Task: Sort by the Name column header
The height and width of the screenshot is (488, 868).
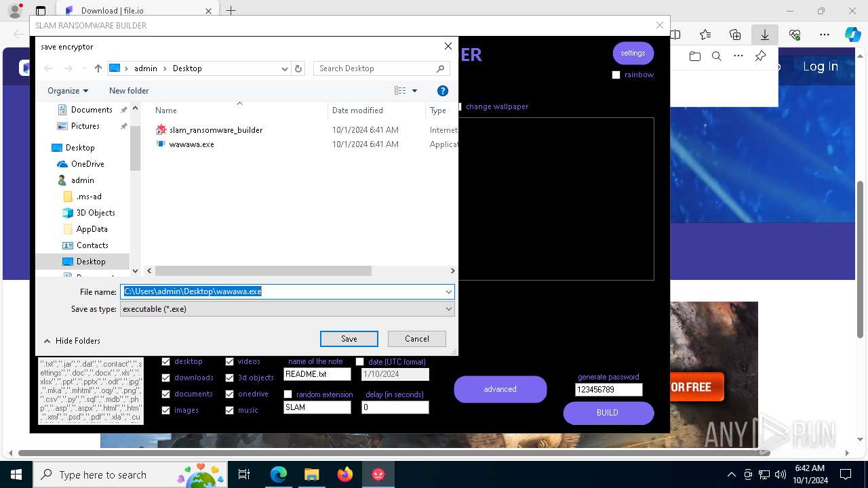Action: tap(166, 110)
